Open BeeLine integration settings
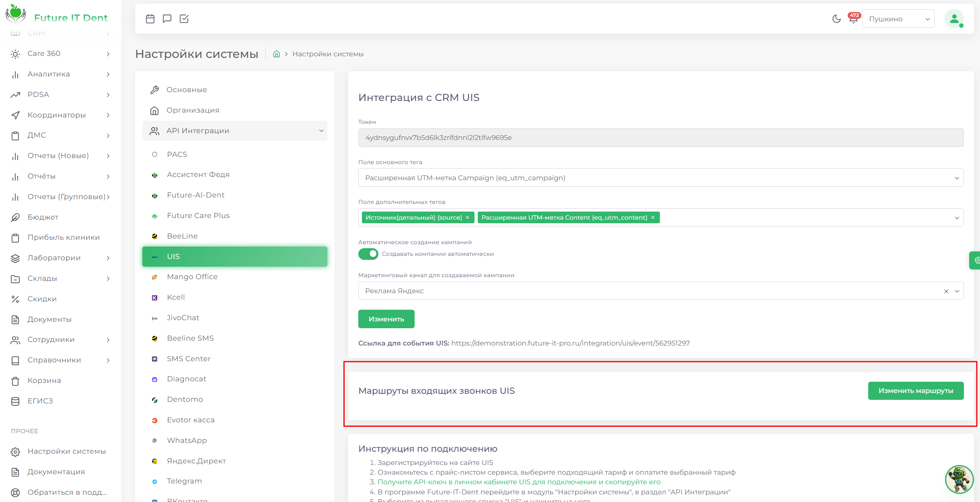The image size is (980, 502). [x=235, y=236]
